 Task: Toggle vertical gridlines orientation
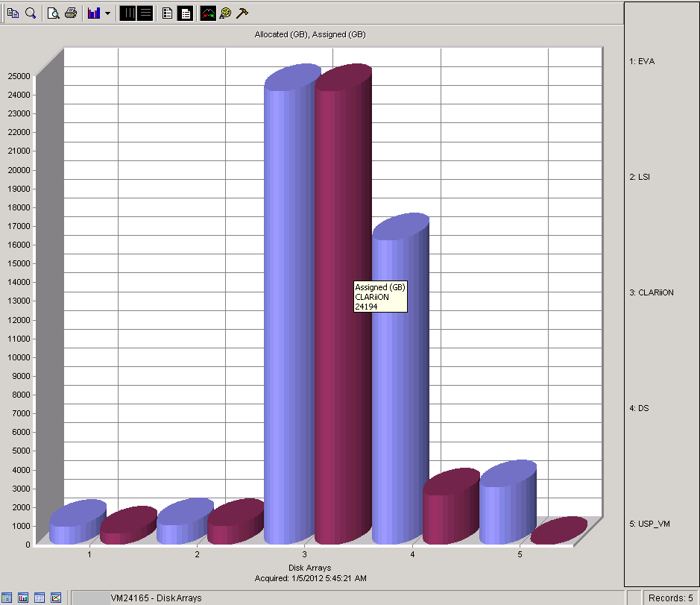click(127, 13)
